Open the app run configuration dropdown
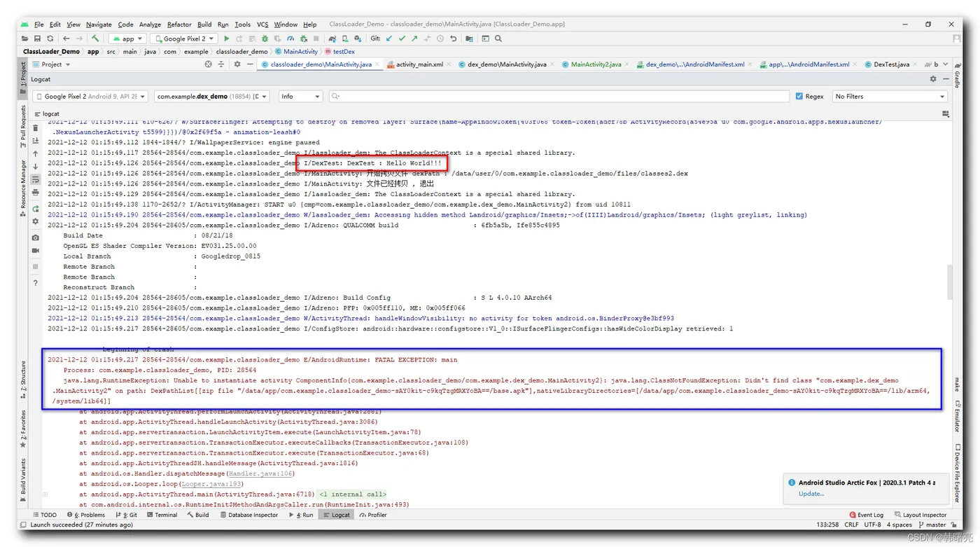The image size is (980, 547). (x=128, y=39)
